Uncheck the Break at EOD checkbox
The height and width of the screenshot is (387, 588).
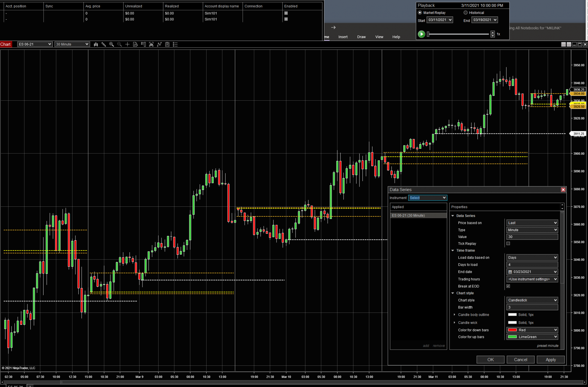pyautogui.click(x=508, y=286)
